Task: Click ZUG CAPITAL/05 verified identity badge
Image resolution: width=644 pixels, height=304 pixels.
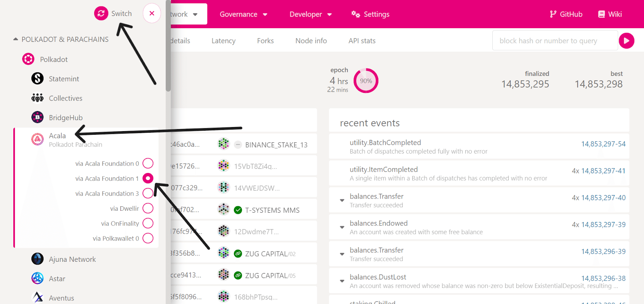Action: pos(238,275)
